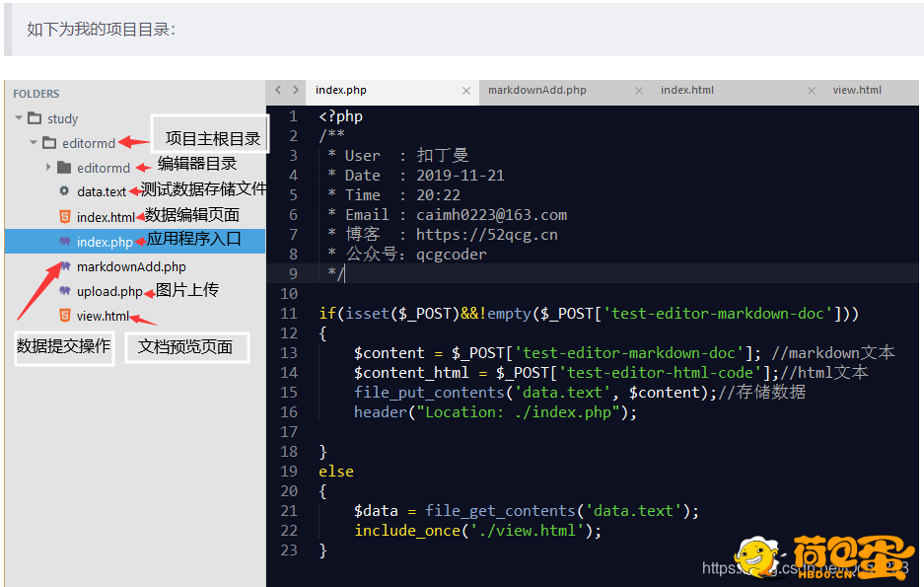The height and width of the screenshot is (587, 924).
Task: Go to next tab with right arrow
Action: [296, 90]
